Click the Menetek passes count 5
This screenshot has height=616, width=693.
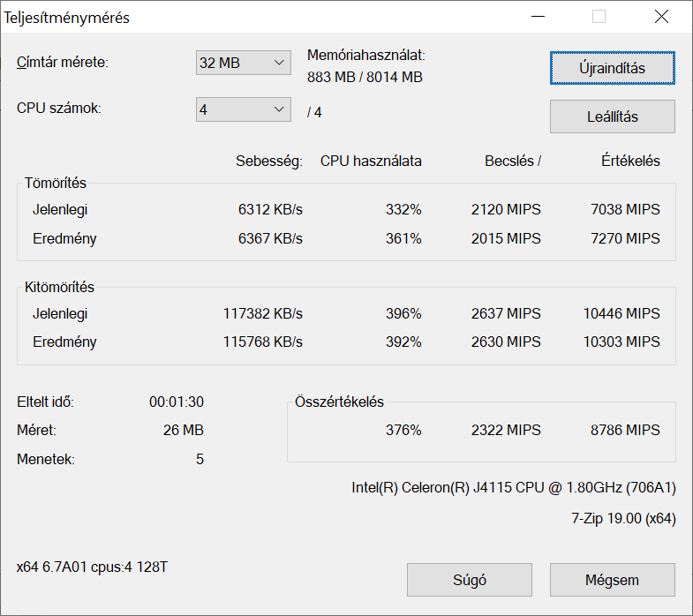click(200, 460)
